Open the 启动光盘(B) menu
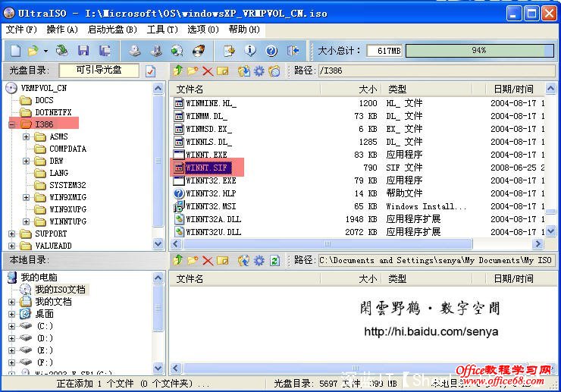 (112, 30)
